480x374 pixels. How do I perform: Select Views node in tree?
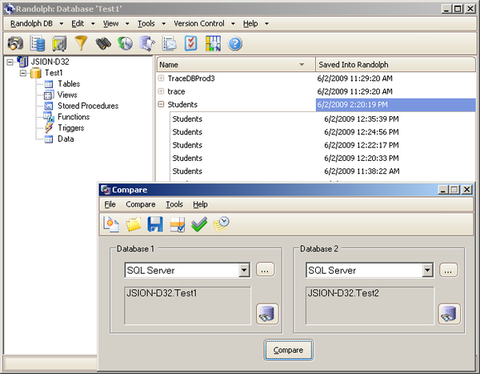pos(67,95)
